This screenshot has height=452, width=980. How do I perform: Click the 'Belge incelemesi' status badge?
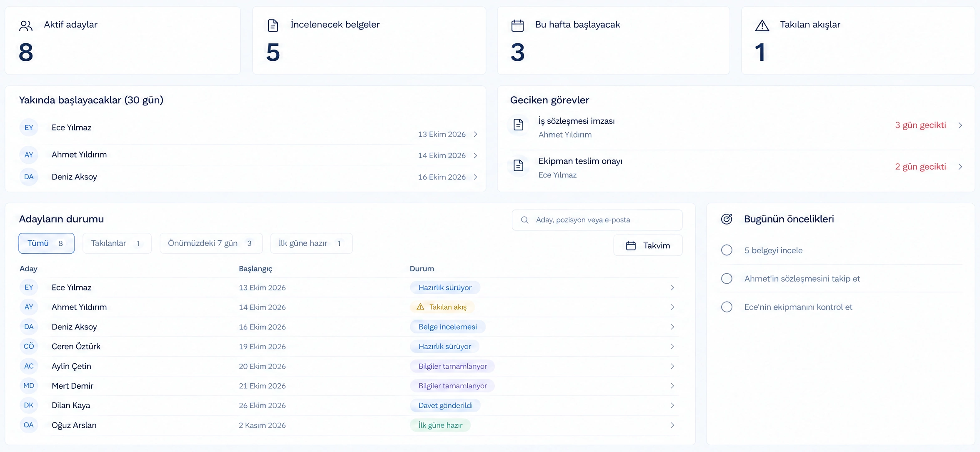click(448, 327)
